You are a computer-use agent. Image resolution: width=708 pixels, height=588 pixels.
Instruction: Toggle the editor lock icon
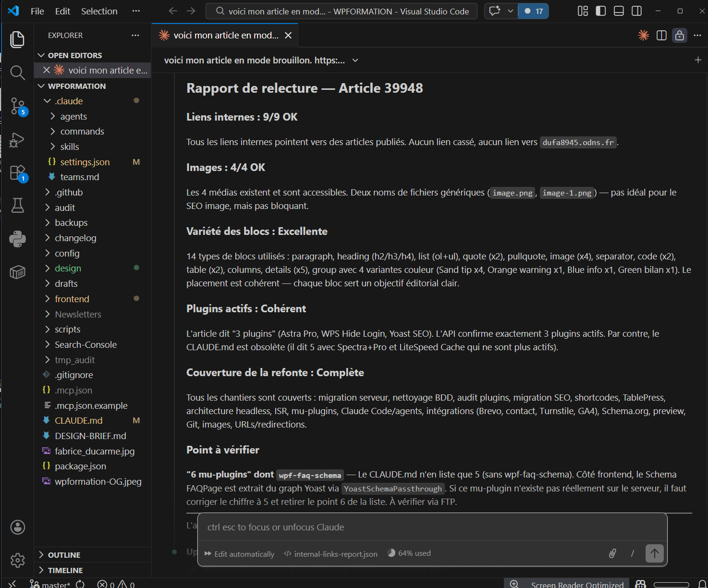[x=679, y=35]
